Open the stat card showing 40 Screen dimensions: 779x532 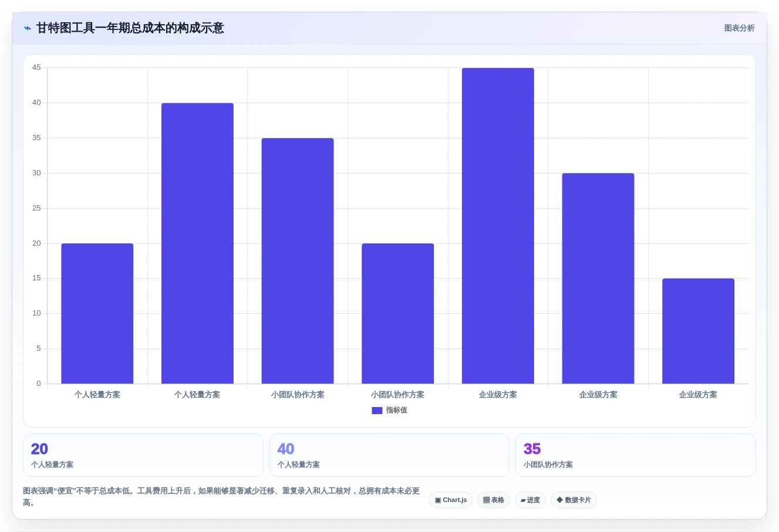(389, 455)
